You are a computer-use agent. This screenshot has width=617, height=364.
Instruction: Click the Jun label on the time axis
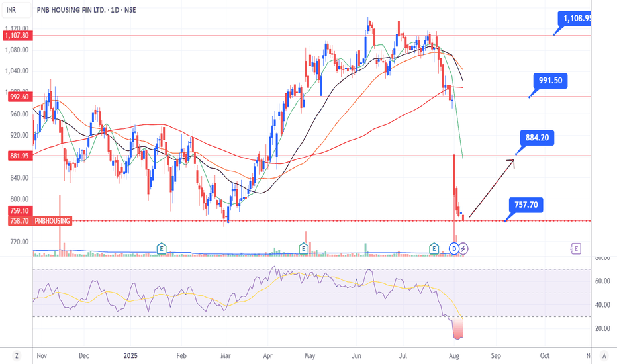357,356
